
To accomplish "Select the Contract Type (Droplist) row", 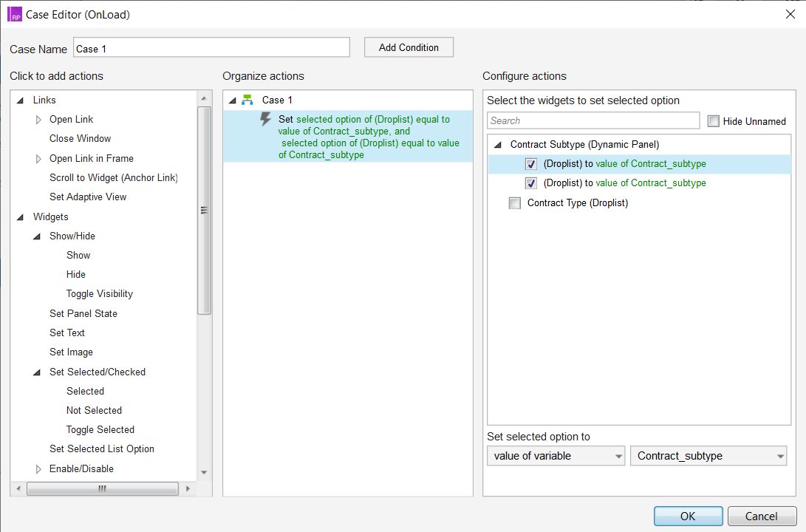I will [577, 203].
